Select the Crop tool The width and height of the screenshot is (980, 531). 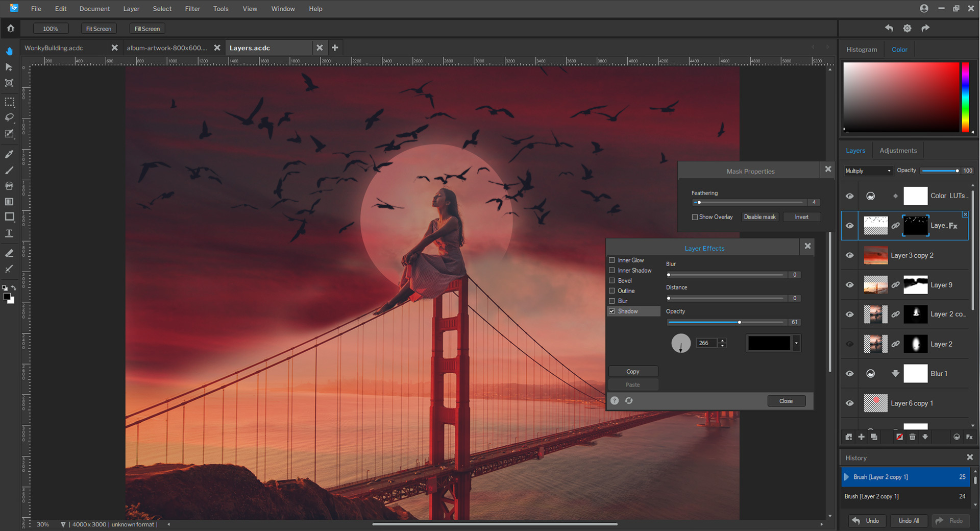coord(9,83)
